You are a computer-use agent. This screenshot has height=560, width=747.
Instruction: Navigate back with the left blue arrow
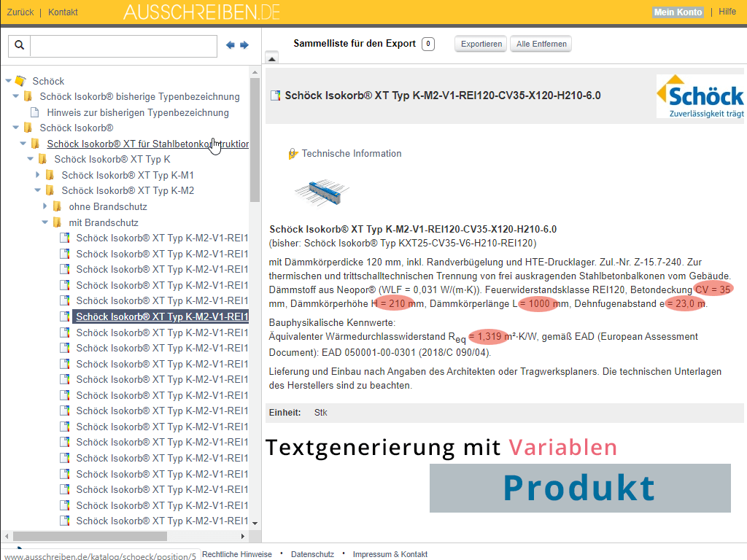tap(230, 45)
